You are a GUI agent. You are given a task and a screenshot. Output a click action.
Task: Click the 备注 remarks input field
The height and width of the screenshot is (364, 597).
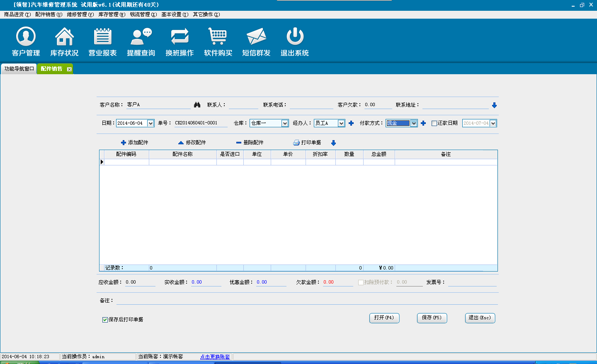pos(307,301)
